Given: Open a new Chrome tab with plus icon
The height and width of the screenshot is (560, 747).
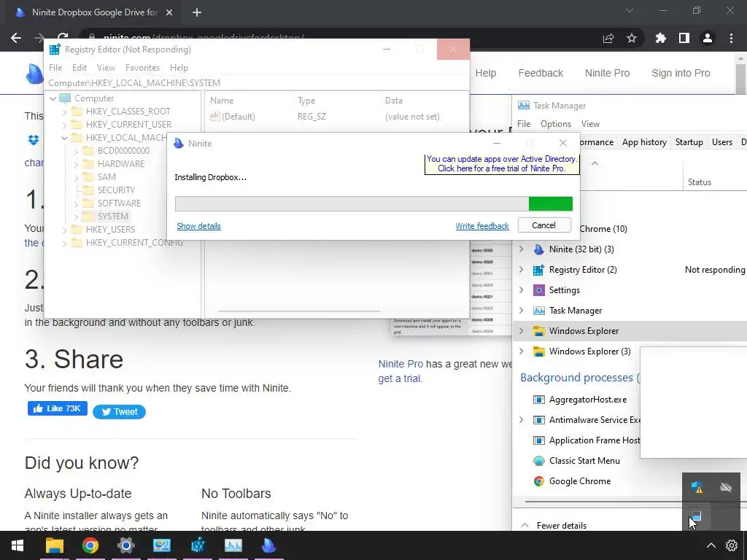Looking at the screenshot, I should [197, 12].
